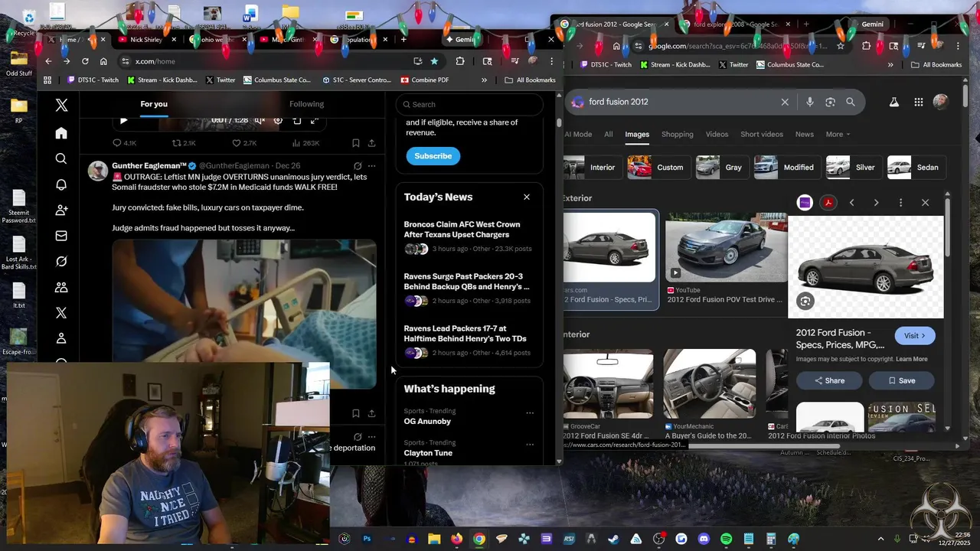Visit the 2012 Ford Fusion page
This screenshot has width=980, height=551.
click(x=915, y=336)
